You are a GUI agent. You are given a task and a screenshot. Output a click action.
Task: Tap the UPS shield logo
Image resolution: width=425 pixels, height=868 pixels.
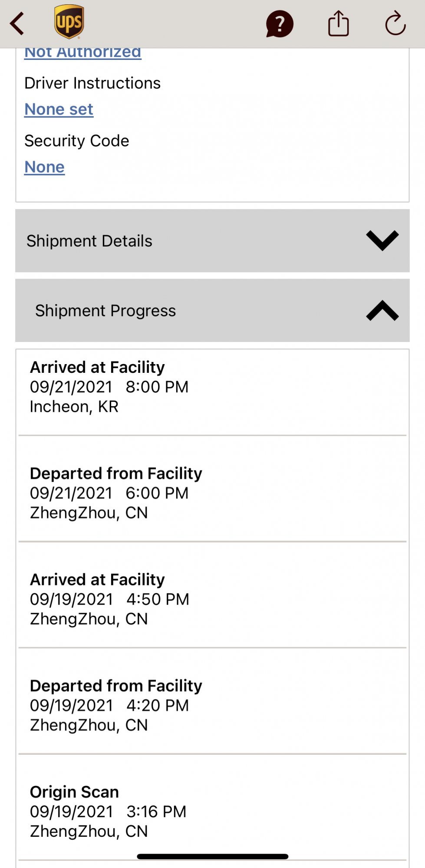pos(69,22)
